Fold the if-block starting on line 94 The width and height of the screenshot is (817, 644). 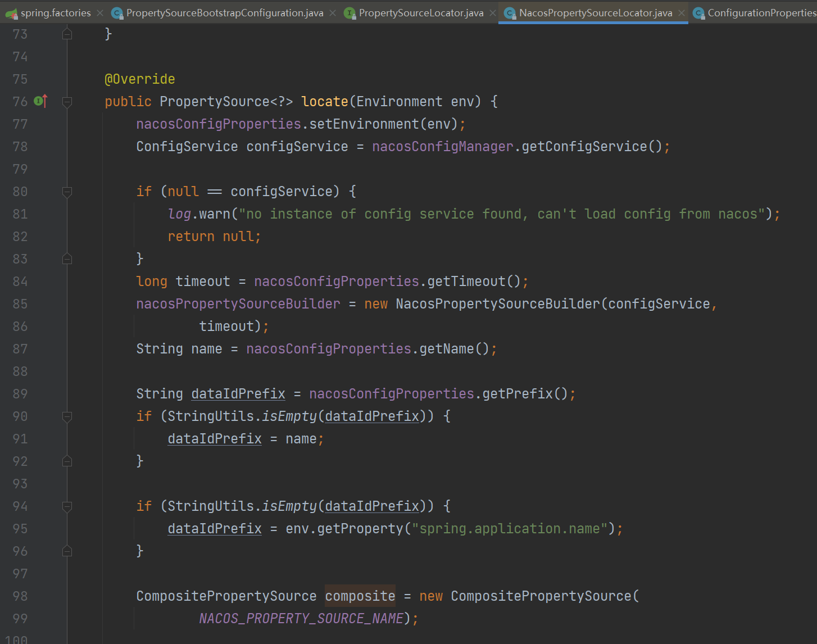(67, 506)
